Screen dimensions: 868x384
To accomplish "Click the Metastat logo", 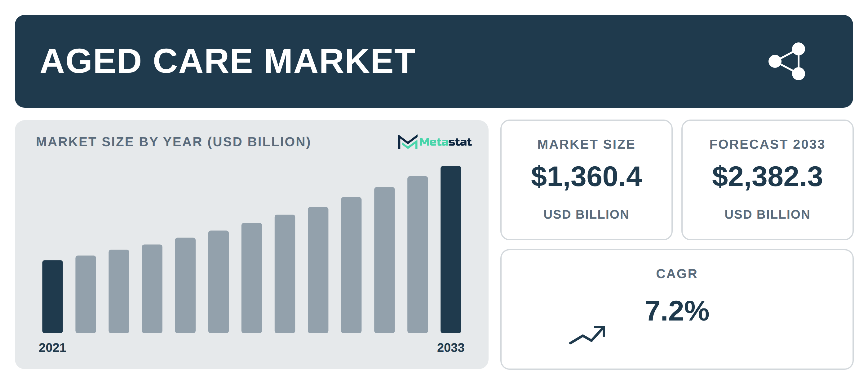I will pos(434,142).
